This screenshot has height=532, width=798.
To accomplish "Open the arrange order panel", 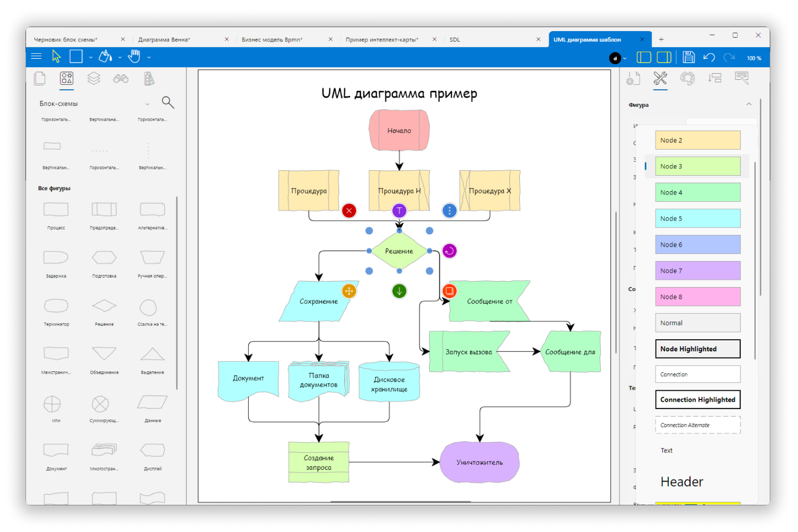I will (x=715, y=79).
